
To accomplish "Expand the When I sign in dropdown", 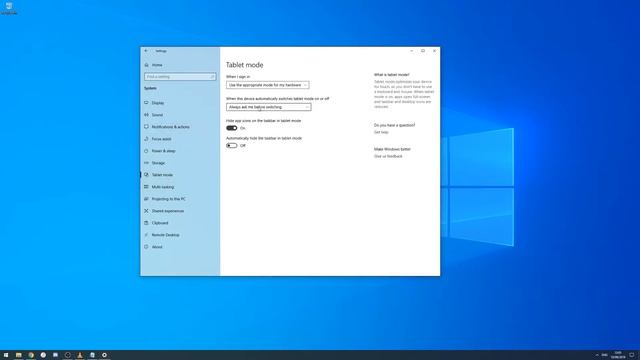I will click(268, 85).
